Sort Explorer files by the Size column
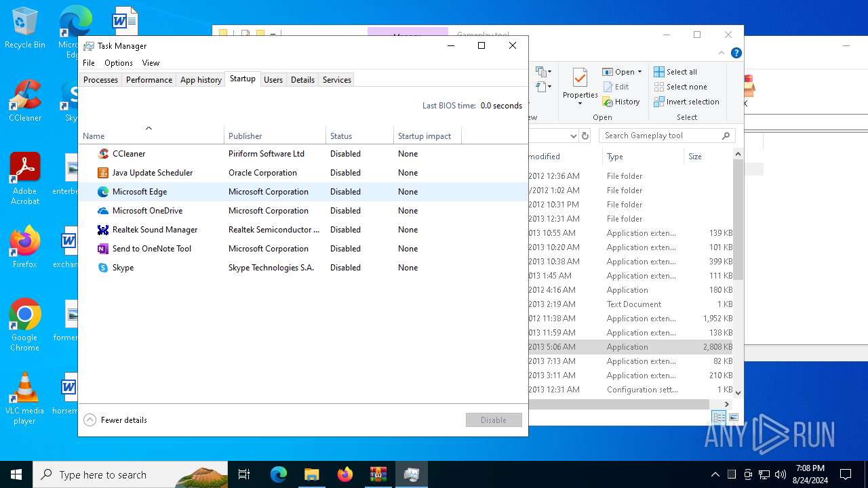 pos(707,157)
